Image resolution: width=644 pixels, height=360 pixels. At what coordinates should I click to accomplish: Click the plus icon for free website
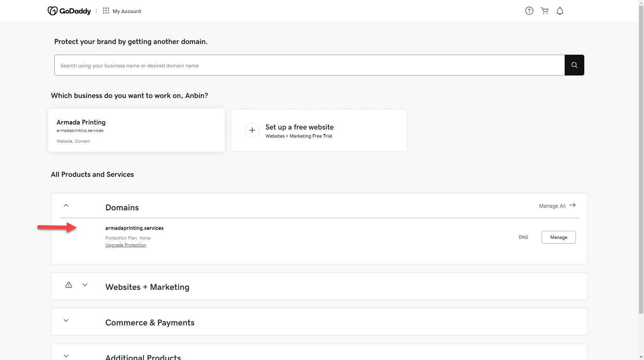tap(252, 130)
